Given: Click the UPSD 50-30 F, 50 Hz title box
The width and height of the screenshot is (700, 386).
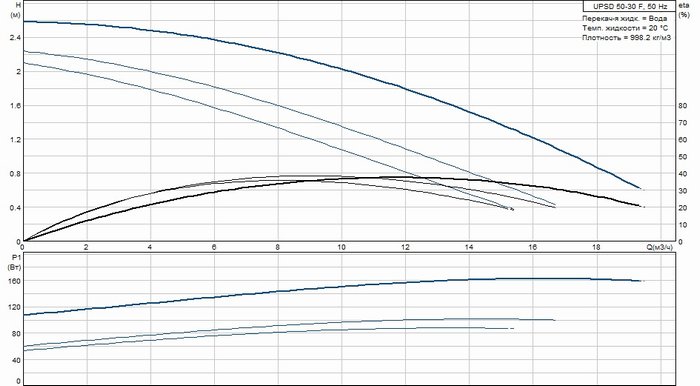Looking at the screenshot, I should pos(630,6).
